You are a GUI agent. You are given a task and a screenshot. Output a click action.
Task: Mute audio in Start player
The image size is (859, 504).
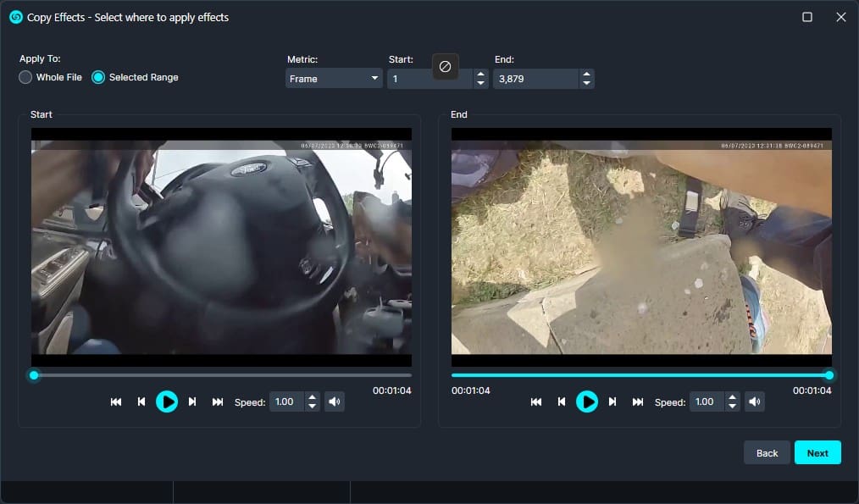335,402
